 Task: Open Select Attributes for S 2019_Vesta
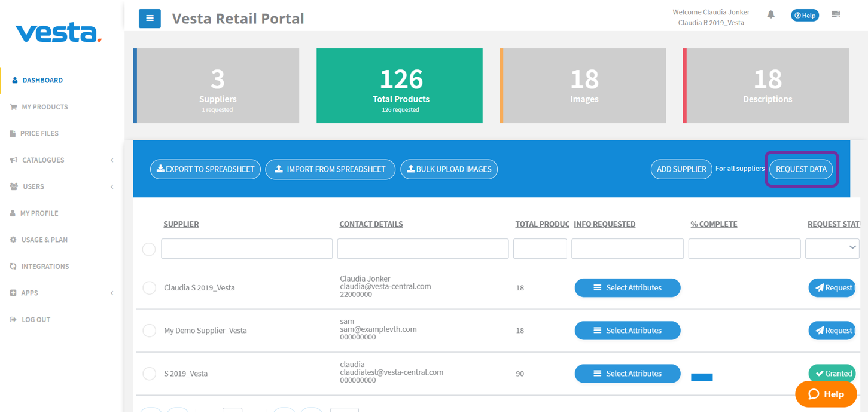pos(628,373)
